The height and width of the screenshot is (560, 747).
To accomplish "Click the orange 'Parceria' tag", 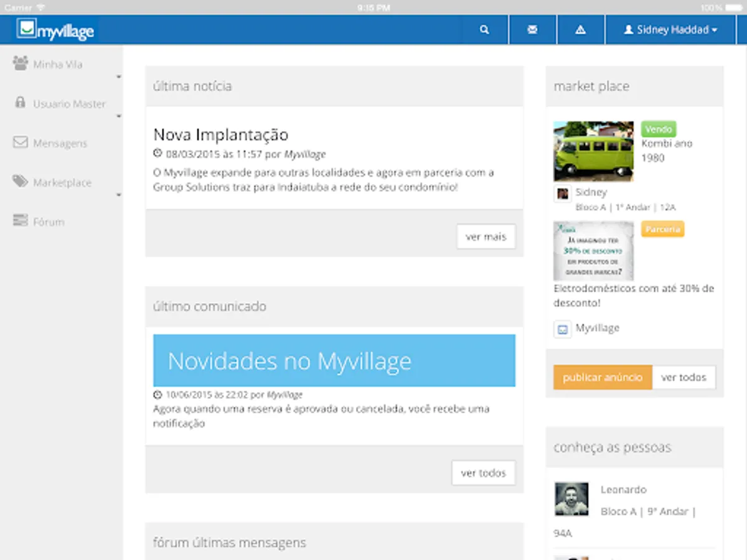I will 663,229.
